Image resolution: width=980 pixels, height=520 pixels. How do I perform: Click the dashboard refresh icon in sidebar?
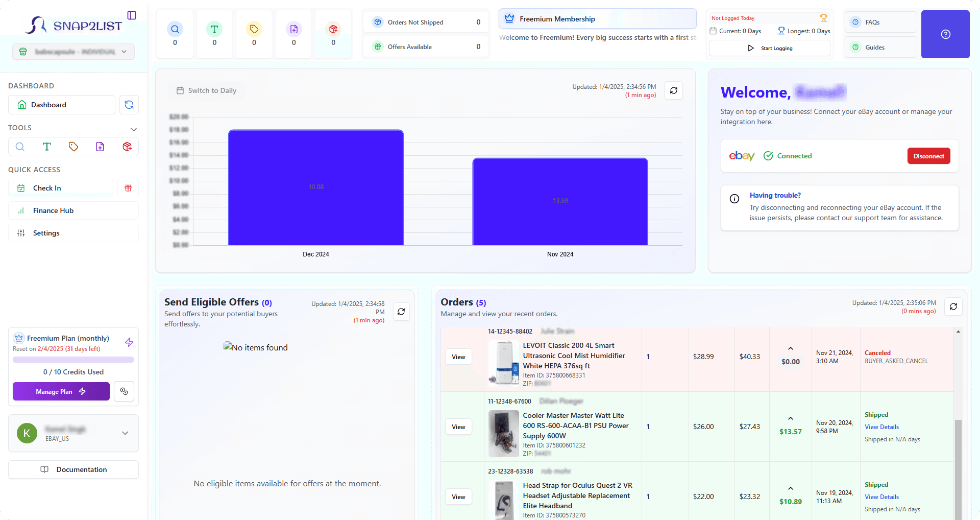pos(129,105)
